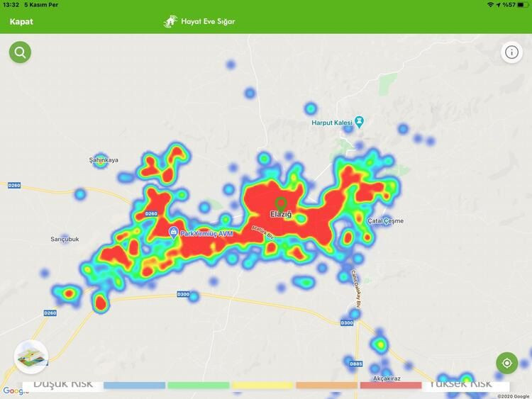532x399 pixels.
Task: Tap the Kapat button to close the map
Action: (x=21, y=21)
